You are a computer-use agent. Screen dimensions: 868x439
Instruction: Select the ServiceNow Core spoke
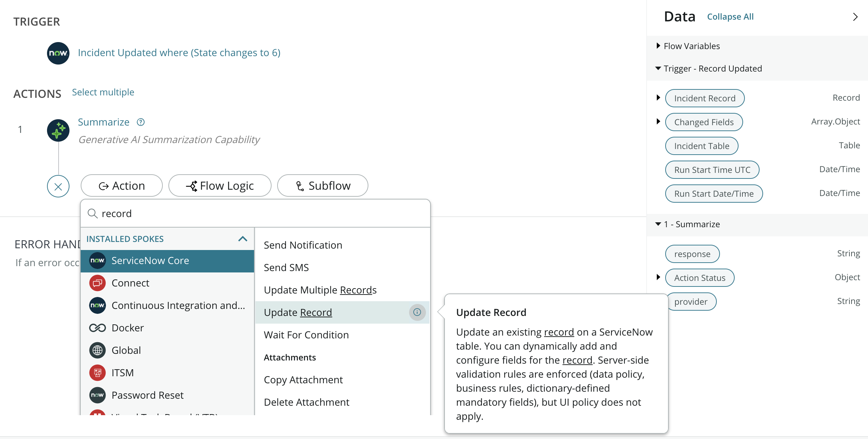[167, 261]
